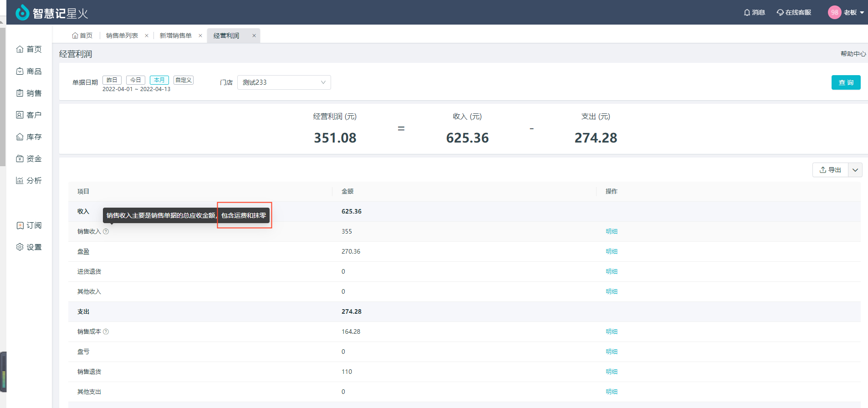The image size is (868, 408).
Task: Open 帮助中心 link
Action: [853, 54]
